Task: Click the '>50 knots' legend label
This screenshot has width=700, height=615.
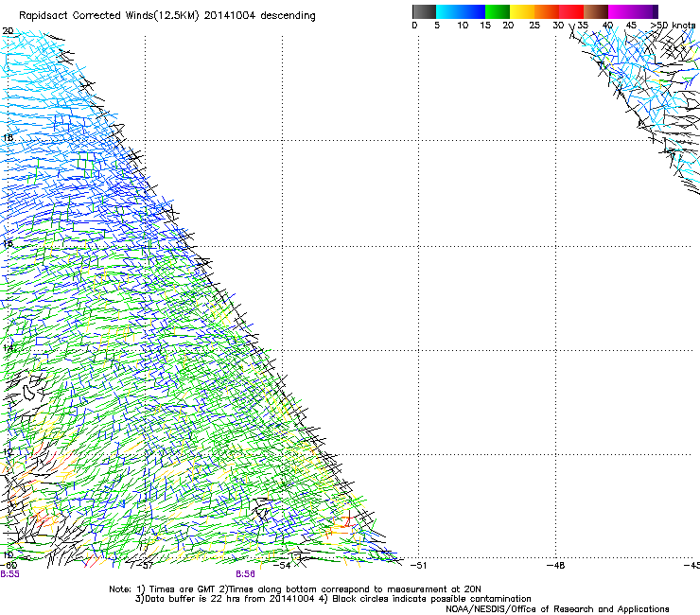Action: point(673,26)
